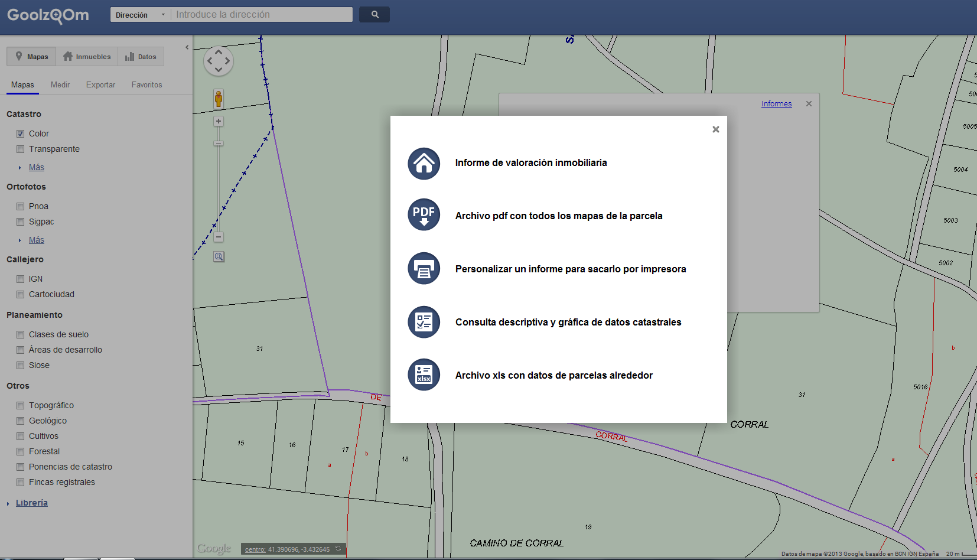The image size is (977, 560).
Task: Click the xlsx file icon
Action: click(424, 375)
